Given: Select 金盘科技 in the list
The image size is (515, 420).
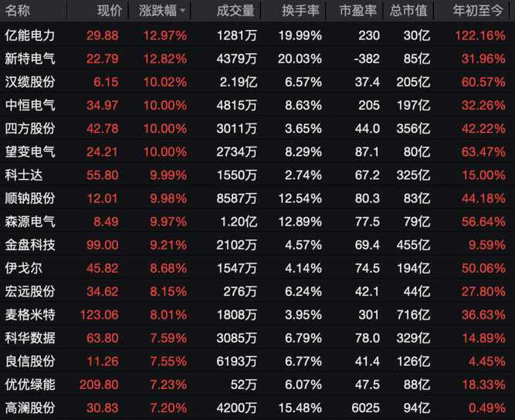Looking at the screenshot, I should pyautogui.click(x=29, y=245).
